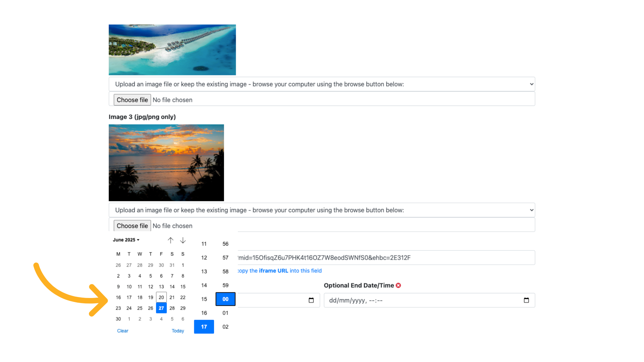Click Today in the date picker
The height and width of the screenshot is (362, 644).
[x=178, y=331]
